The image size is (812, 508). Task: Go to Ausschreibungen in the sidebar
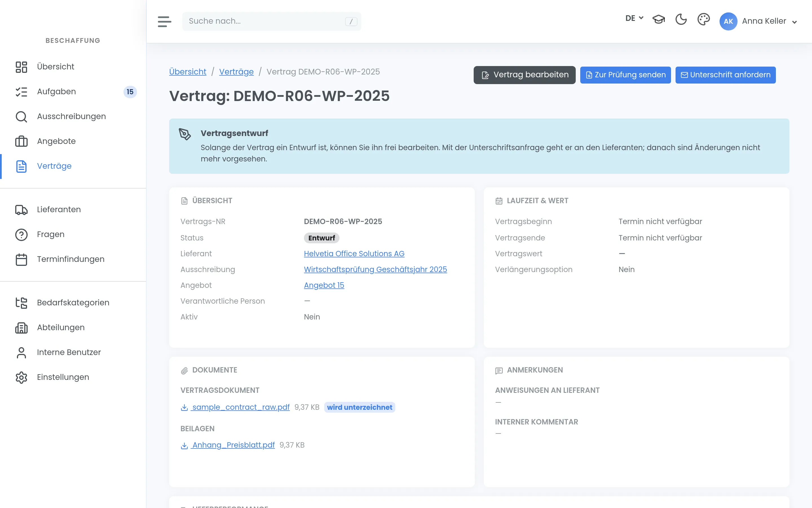(73, 116)
